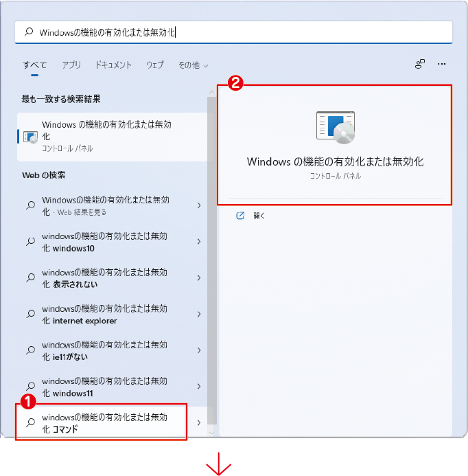This screenshot has width=468, height=476.
Task: Expand chevron for 'Web 結果を見る' suggestion
Action: point(199,205)
